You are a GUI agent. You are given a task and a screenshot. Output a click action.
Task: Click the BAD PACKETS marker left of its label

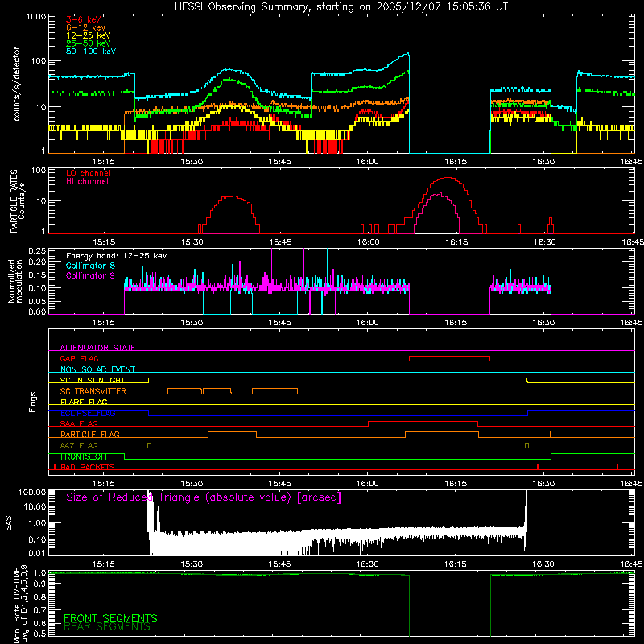pos(55,467)
